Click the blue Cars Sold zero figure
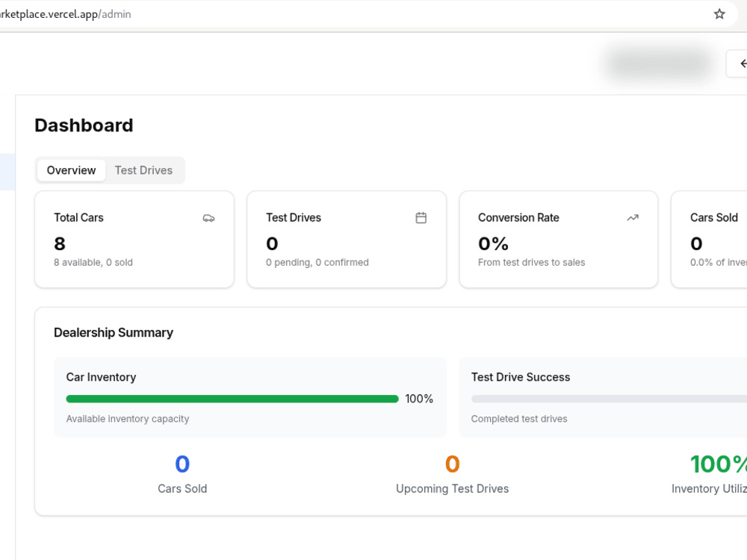 pos(182,464)
